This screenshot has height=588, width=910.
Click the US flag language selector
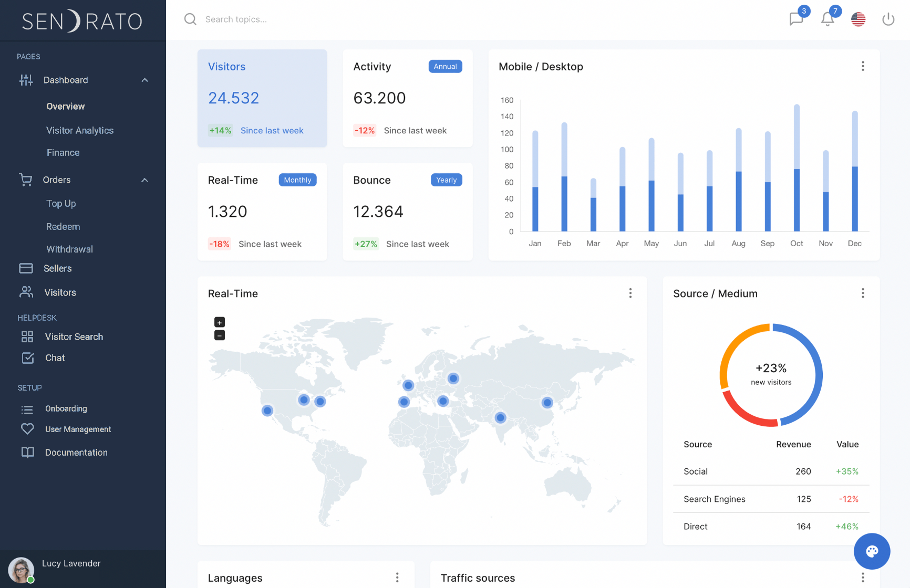(x=858, y=19)
